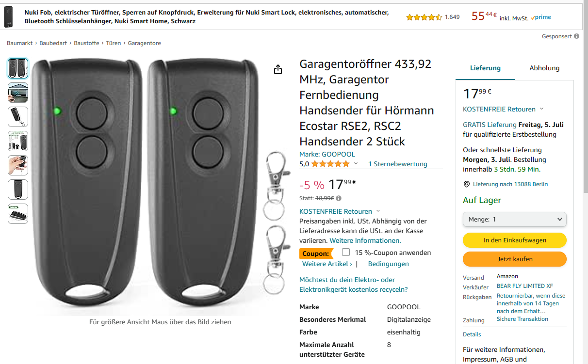Click the Jetzt kaufen button
The image size is (588, 364).
(515, 259)
